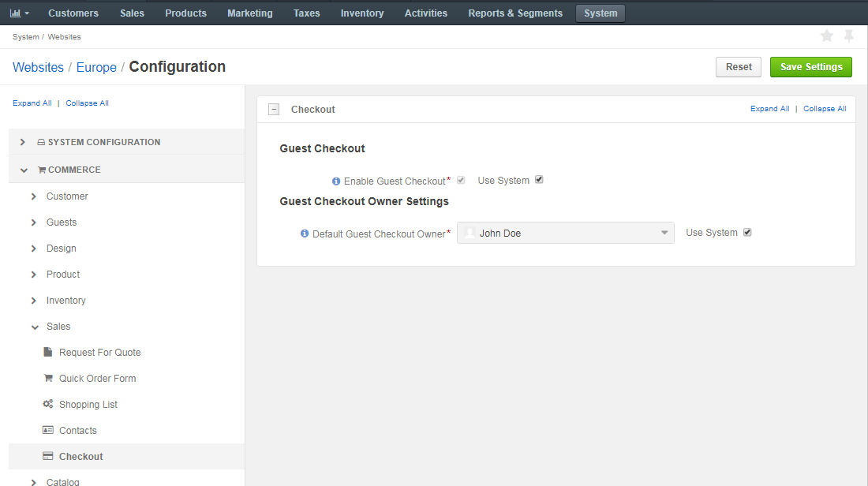The width and height of the screenshot is (868, 486).
Task: Uncheck Use System for Default Guest Checkout Owner
Action: pyautogui.click(x=747, y=232)
